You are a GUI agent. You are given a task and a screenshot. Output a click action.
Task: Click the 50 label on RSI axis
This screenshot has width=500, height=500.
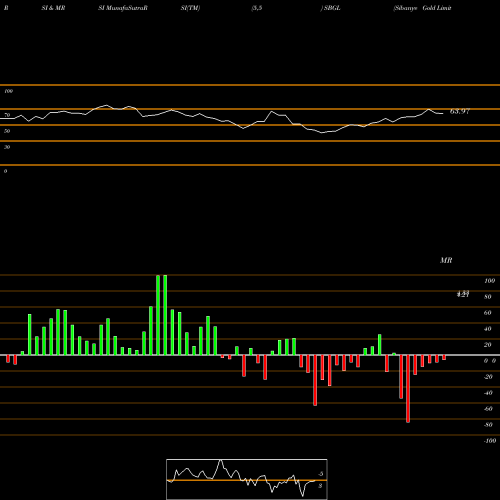(x=7, y=131)
